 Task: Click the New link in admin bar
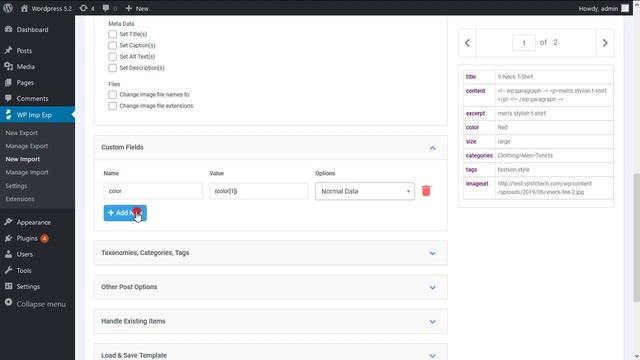142,9
